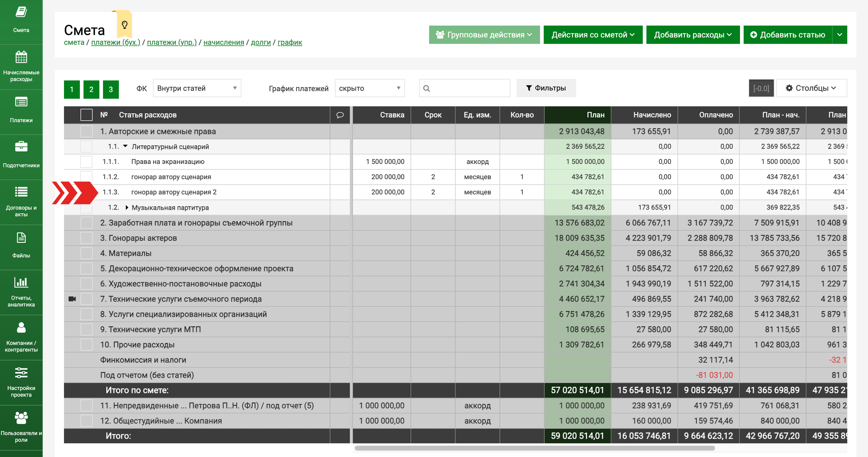Open the Фильтры button

[546, 88]
